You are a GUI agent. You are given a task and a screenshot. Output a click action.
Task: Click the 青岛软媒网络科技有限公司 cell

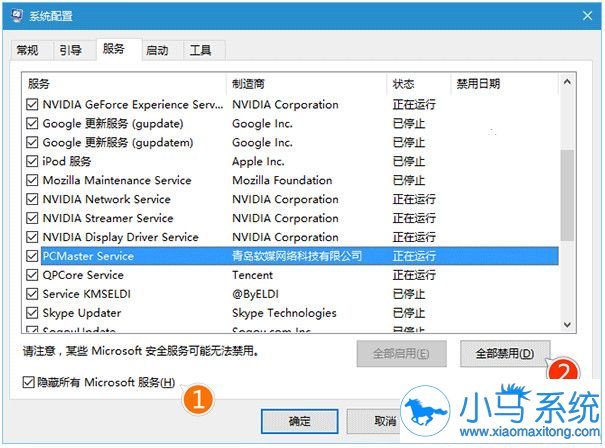point(297,256)
